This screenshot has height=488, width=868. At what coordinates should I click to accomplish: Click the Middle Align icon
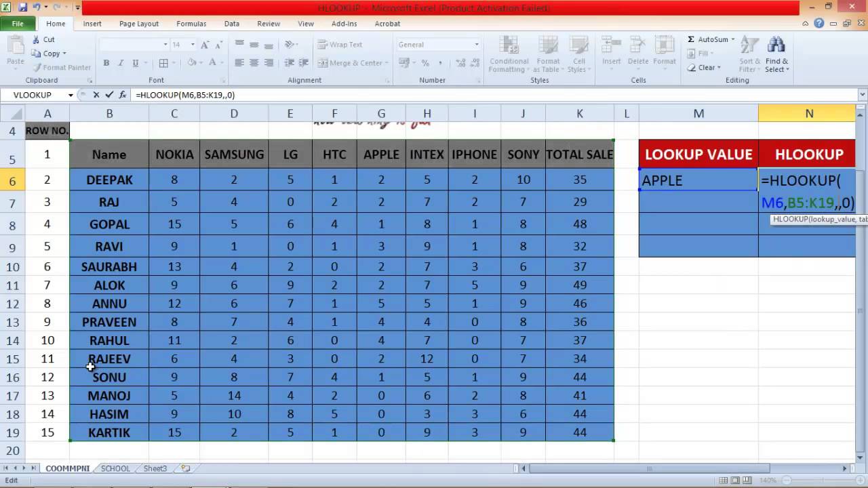[x=254, y=45]
